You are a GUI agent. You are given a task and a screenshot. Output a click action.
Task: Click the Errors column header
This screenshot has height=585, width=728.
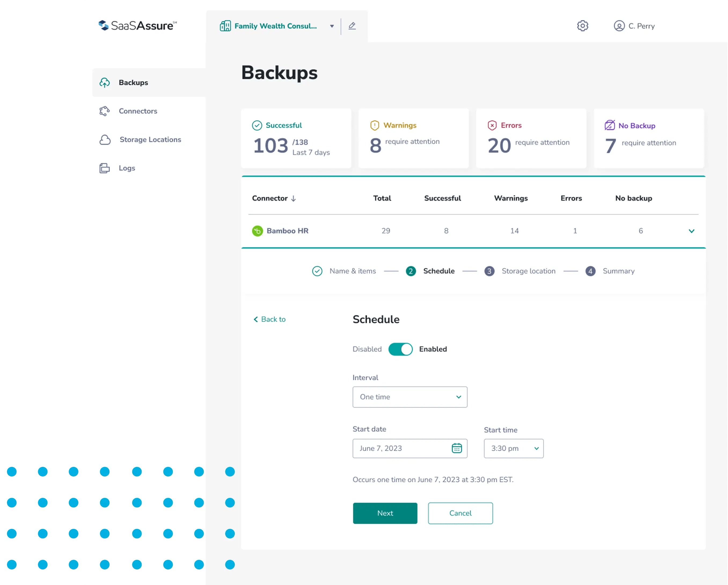pos(571,198)
